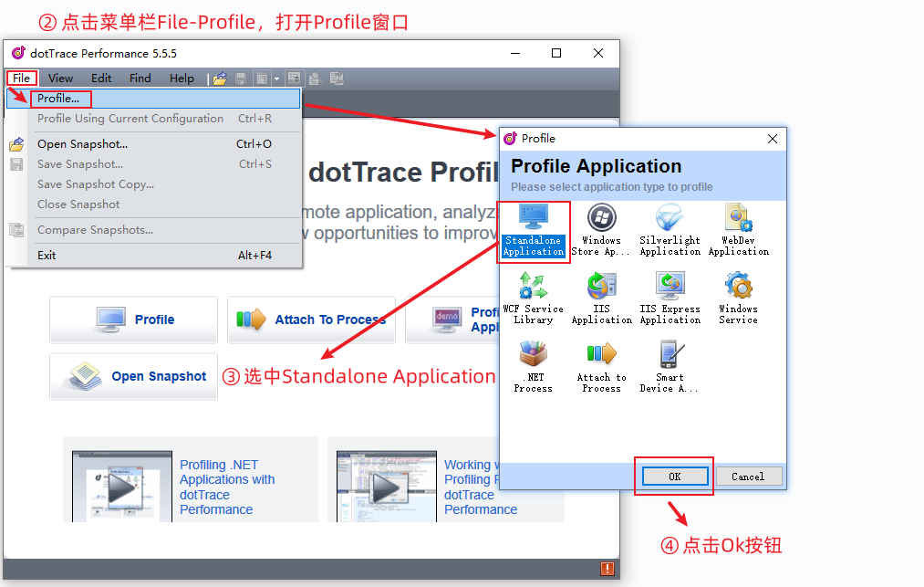Select Silverlight Application icon

click(670, 231)
